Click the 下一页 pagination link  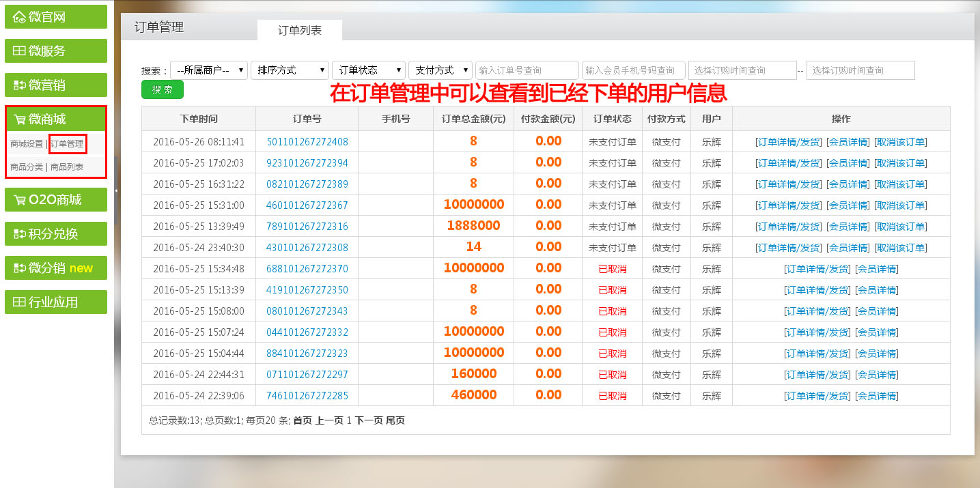point(369,420)
